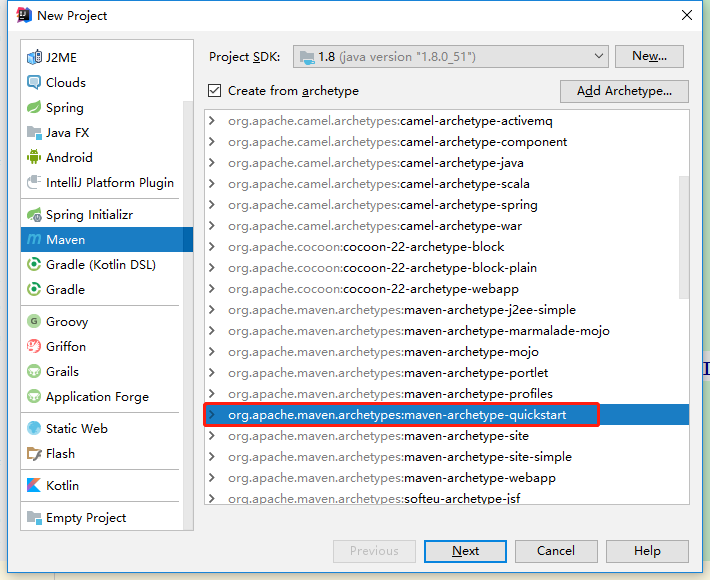Select camel-archetype-war archetype row
Screen dimensions: 710x580
pyautogui.click(x=446, y=226)
